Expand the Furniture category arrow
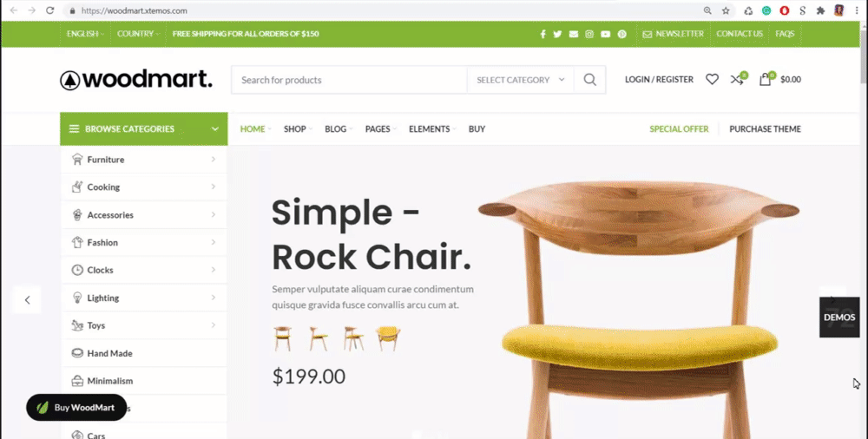 point(214,160)
